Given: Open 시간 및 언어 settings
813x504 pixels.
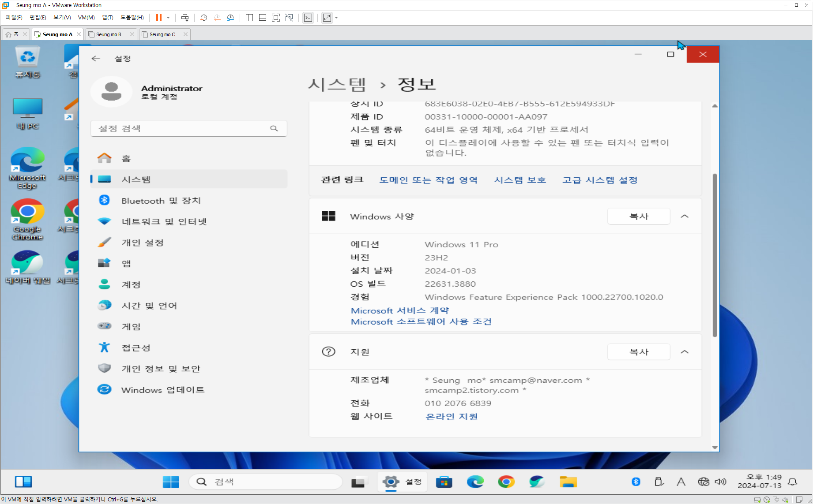Looking at the screenshot, I should click(x=189, y=306).
